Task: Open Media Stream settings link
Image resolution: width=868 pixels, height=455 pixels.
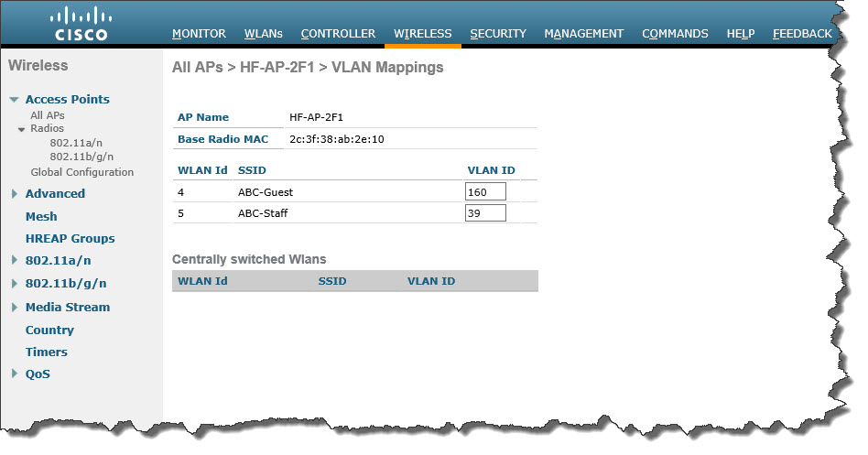Action: [68, 308]
